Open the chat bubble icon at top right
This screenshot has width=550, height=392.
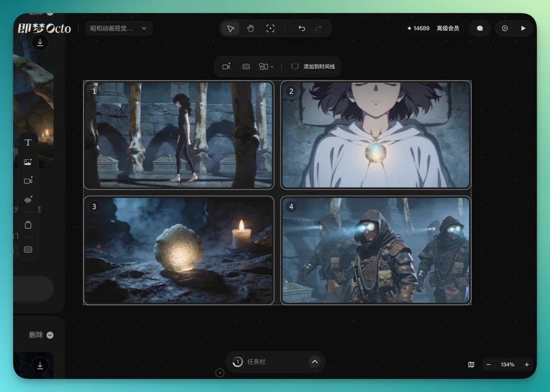pyautogui.click(x=480, y=29)
